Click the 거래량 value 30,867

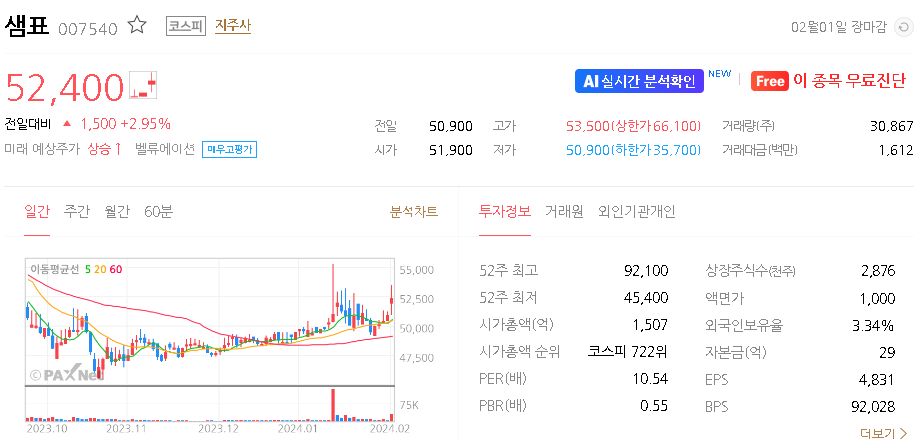pos(891,126)
